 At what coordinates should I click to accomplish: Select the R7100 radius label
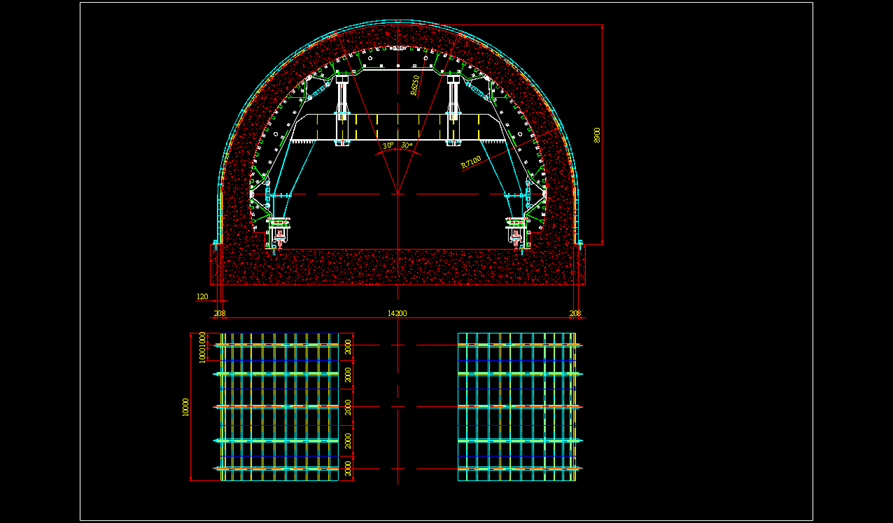coord(471,162)
